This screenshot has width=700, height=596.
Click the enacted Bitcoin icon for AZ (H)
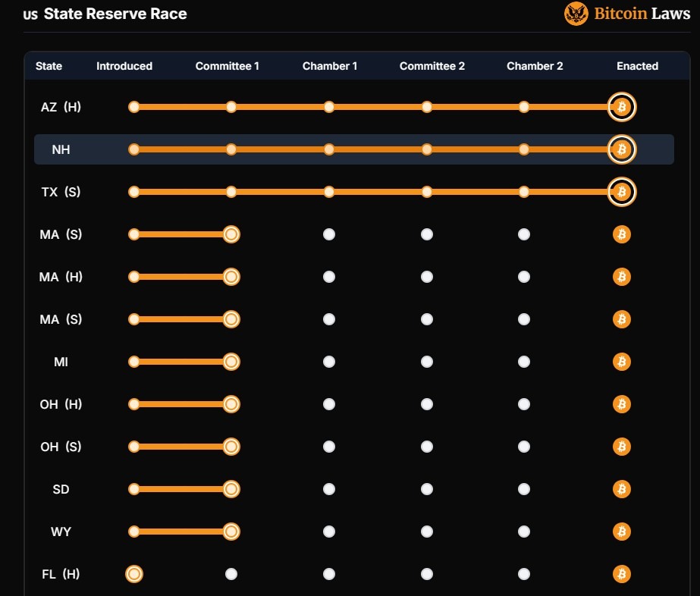[621, 107]
